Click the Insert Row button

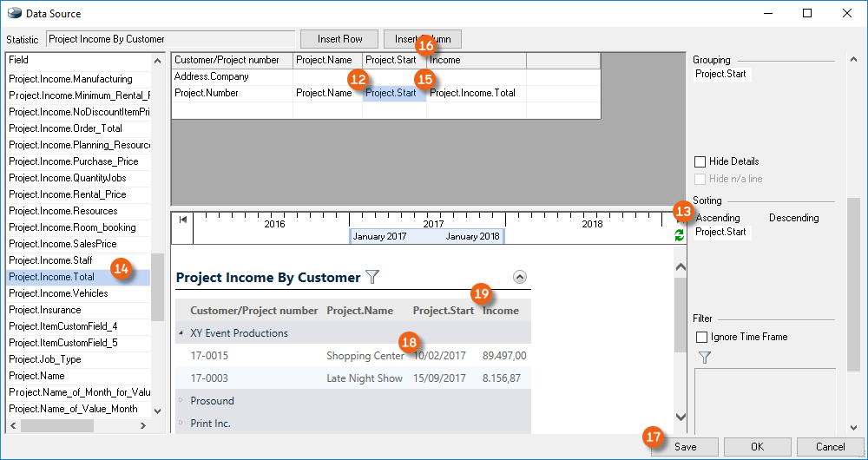tap(339, 39)
